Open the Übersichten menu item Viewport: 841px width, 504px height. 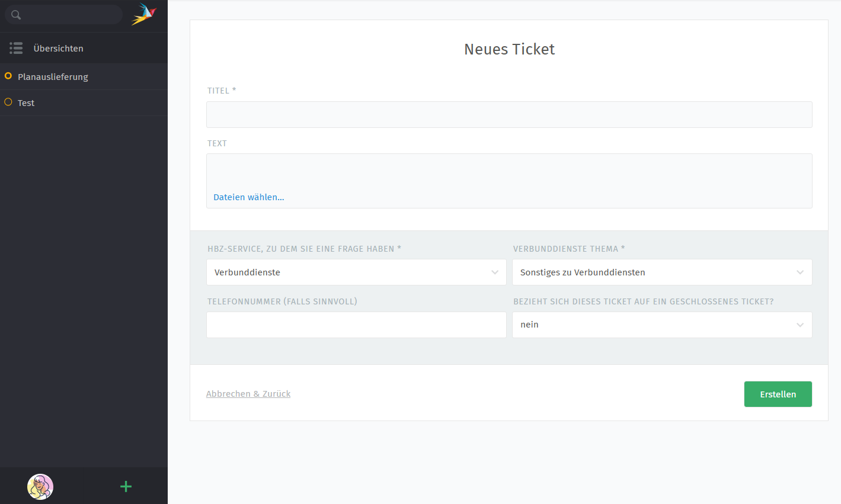click(x=58, y=49)
